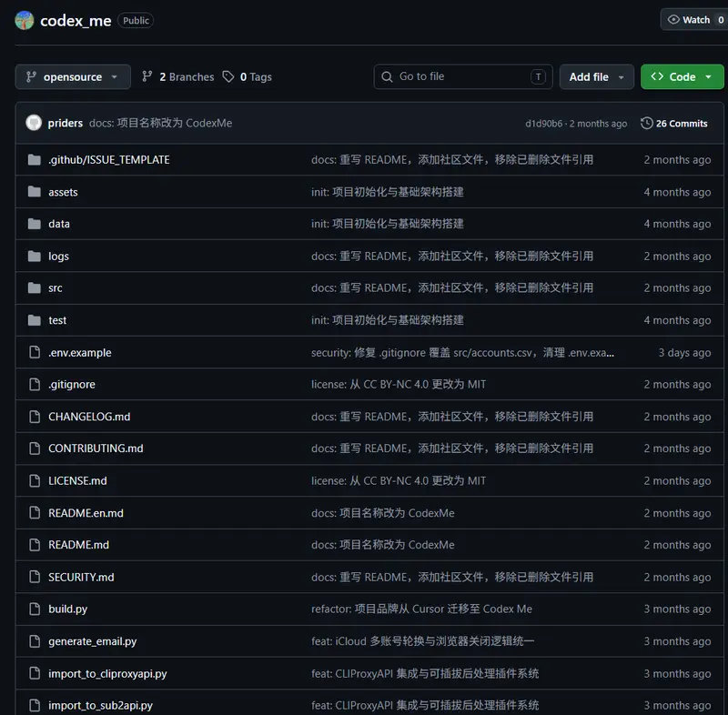Click the file icon beside README.md
The image size is (728, 715).
pyautogui.click(x=35, y=545)
